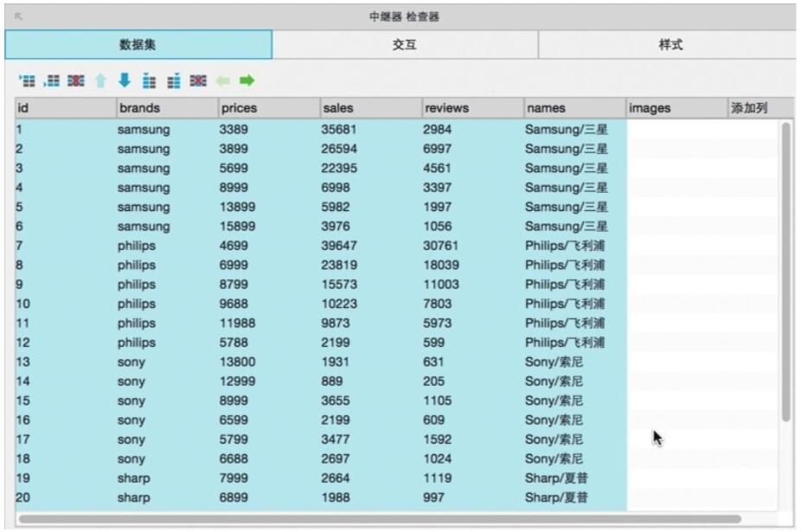Select sales cell 15573
801x532 pixels.
click(339, 285)
